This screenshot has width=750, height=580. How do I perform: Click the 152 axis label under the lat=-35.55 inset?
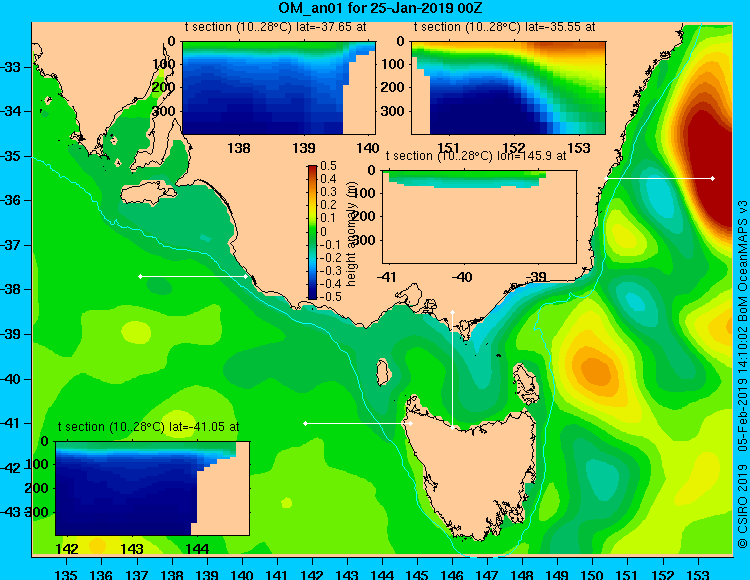(x=514, y=148)
